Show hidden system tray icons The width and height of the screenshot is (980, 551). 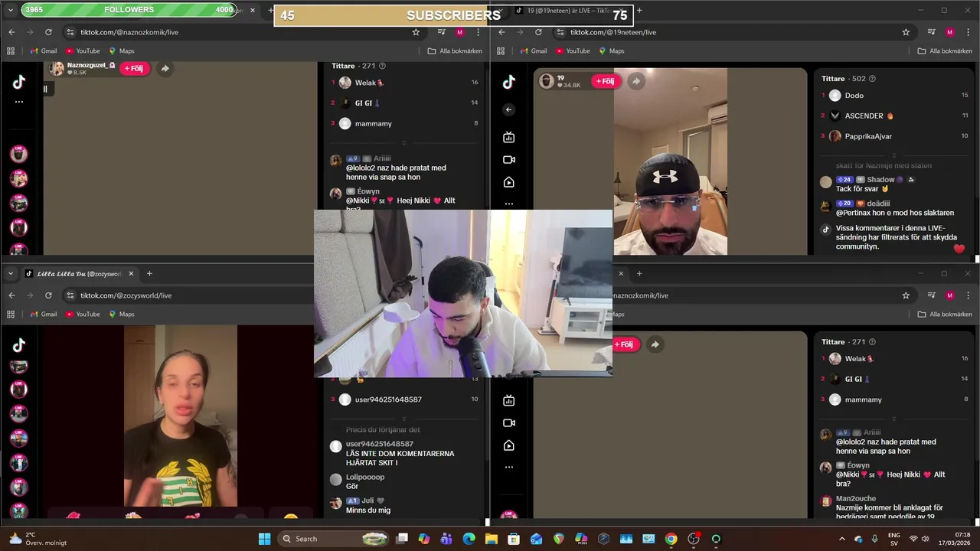point(841,539)
